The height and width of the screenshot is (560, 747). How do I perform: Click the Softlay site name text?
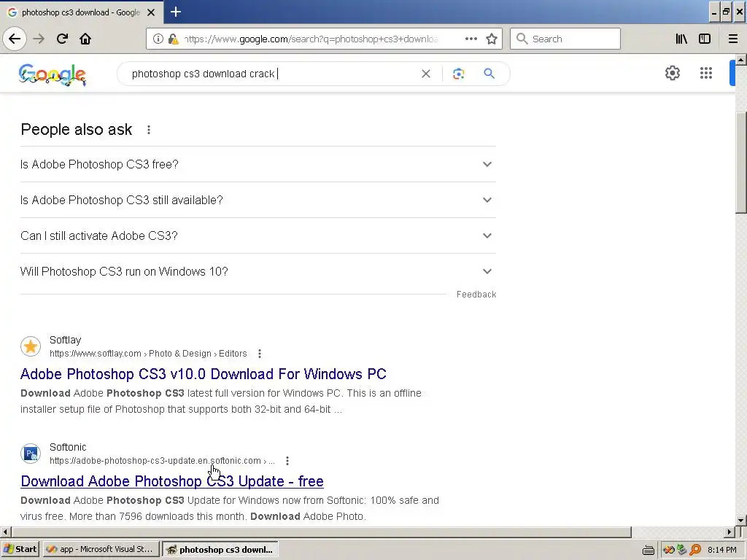pyautogui.click(x=65, y=340)
